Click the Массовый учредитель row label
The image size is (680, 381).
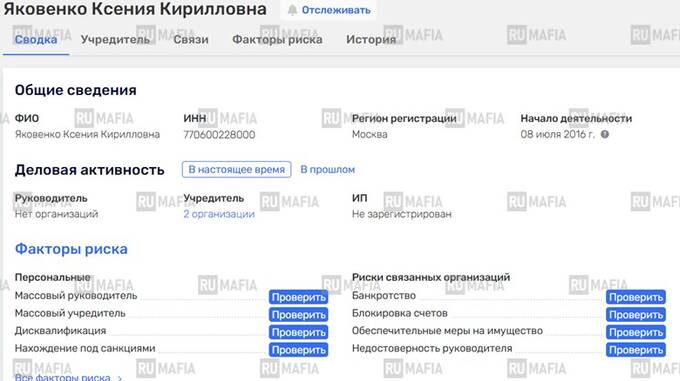[70, 313]
